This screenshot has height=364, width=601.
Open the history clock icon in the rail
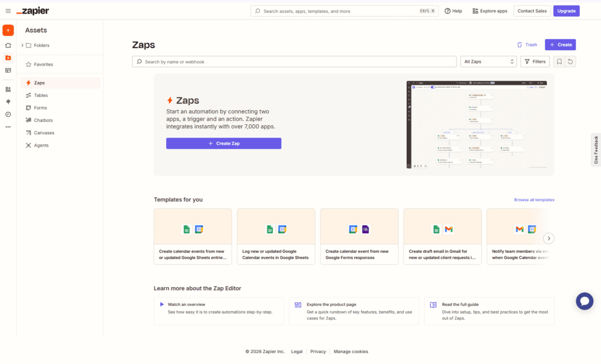click(8, 114)
